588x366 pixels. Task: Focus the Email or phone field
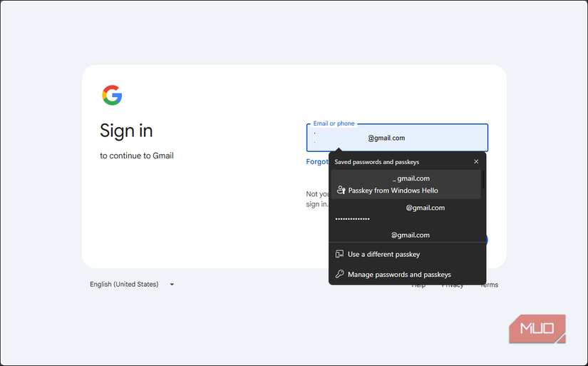(x=397, y=138)
